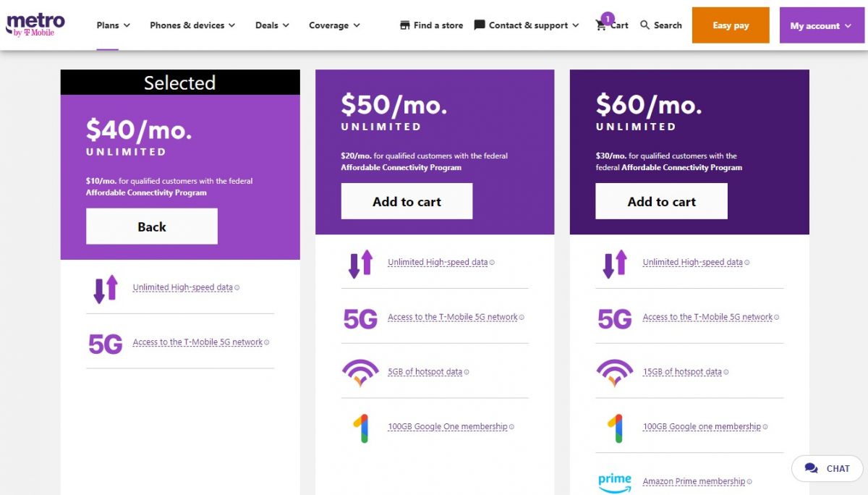The height and width of the screenshot is (495, 868).
Task: Open the Deals menu
Action: click(x=268, y=25)
